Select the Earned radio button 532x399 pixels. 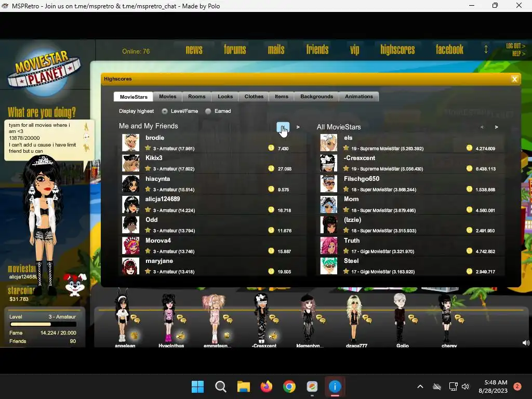click(208, 111)
